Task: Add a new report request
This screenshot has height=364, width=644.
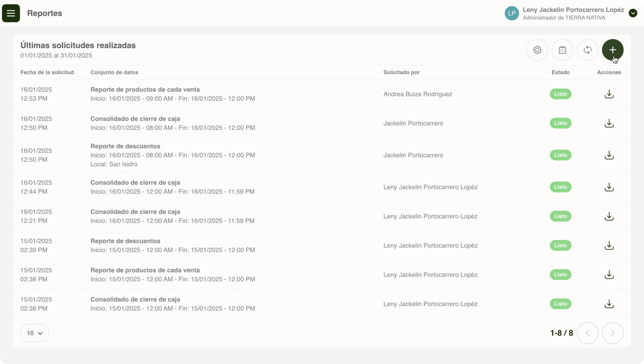Action: pos(613,50)
